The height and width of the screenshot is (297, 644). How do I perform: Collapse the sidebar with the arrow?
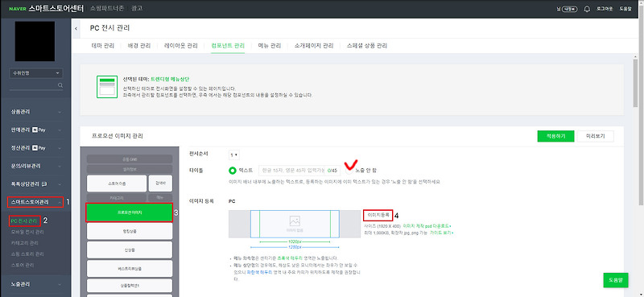[76, 29]
